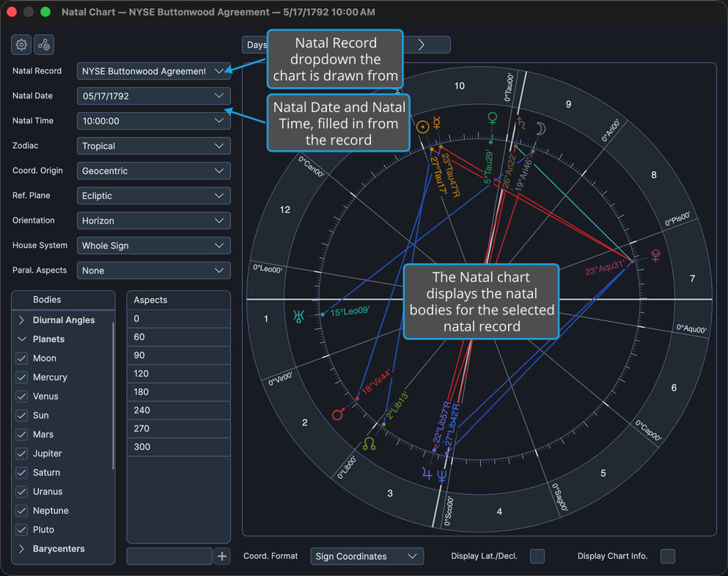Select the 120 aspect row

point(179,374)
